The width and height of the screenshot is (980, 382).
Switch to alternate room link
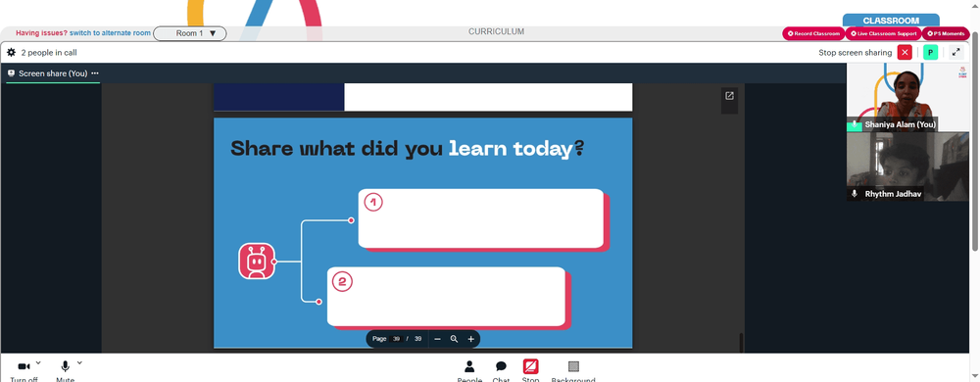[110, 33]
